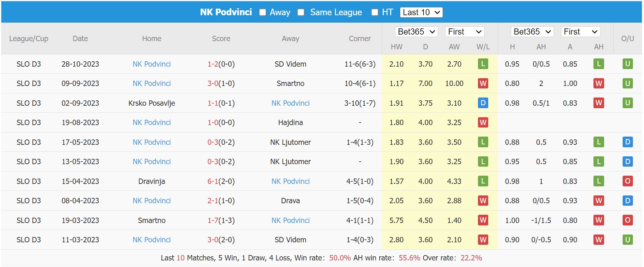
Task: Toggle the HT checkbox
Action: (x=374, y=12)
